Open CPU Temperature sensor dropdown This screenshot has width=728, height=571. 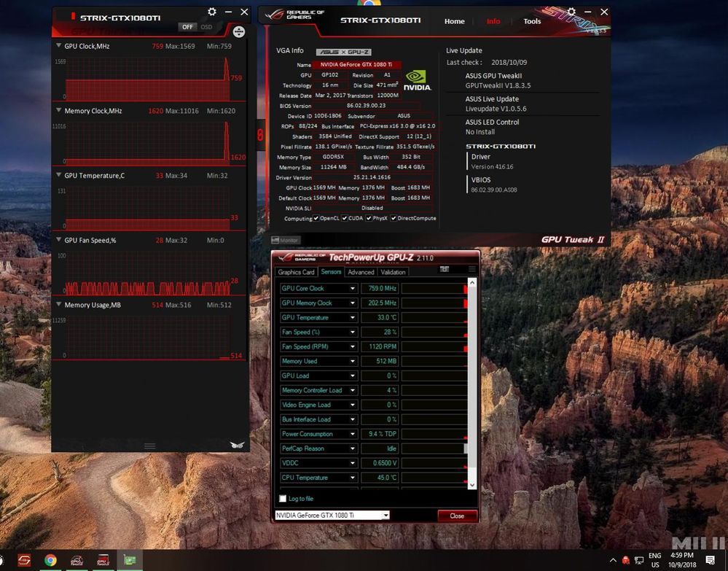pos(353,478)
